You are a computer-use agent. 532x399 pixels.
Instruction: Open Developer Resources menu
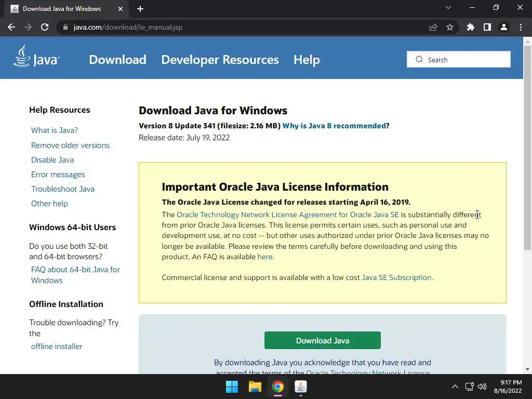coord(220,60)
